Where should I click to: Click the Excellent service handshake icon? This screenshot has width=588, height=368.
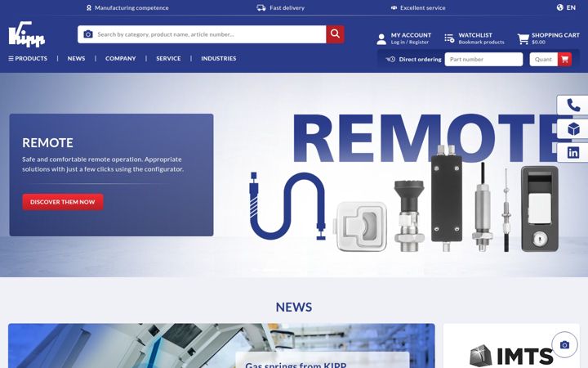pyautogui.click(x=394, y=7)
